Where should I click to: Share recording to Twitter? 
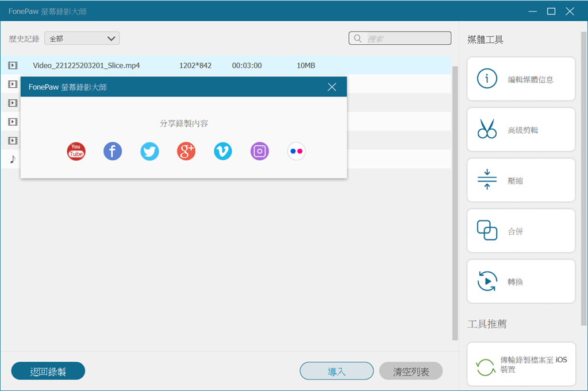[149, 152]
